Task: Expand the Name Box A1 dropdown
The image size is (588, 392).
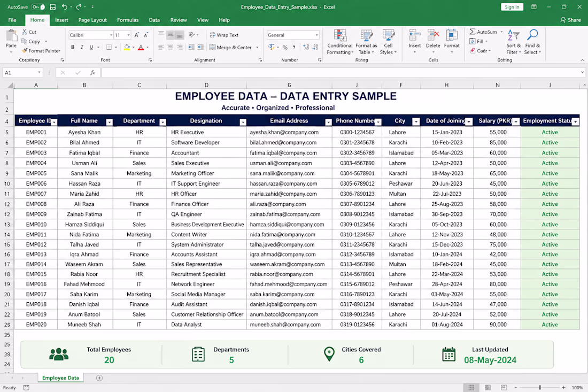Action: pos(39,72)
